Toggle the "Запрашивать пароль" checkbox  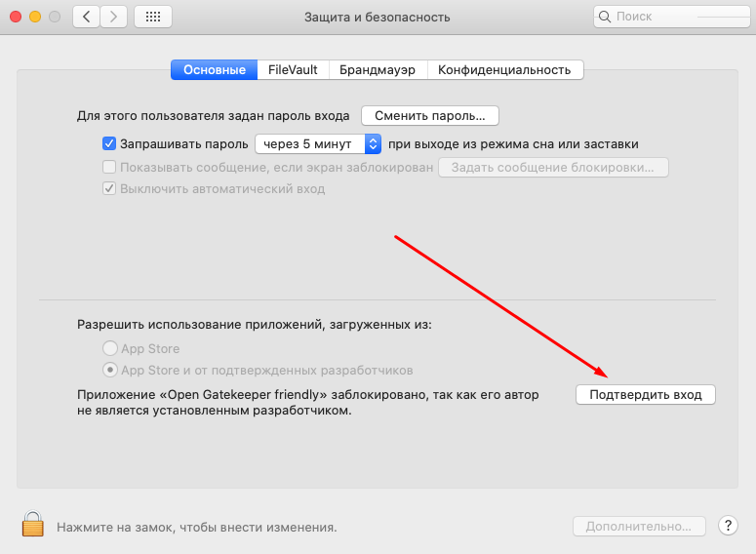(x=109, y=143)
